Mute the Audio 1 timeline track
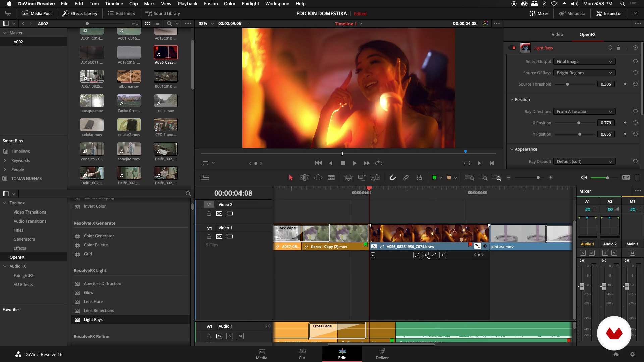 (x=240, y=336)
